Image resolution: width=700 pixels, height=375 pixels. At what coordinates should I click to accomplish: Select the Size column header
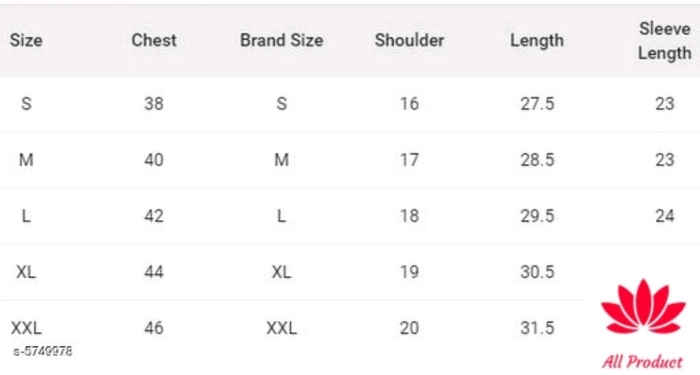coord(26,40)
